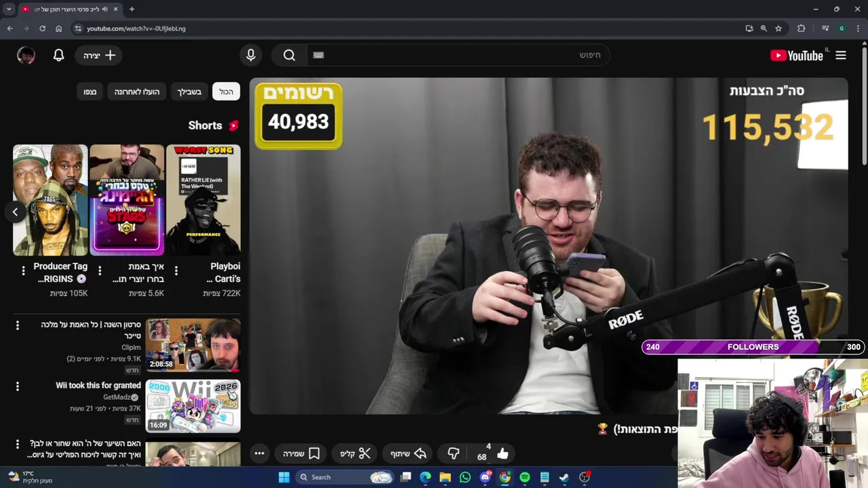Click the סרטון השנה video title
868x488 pixels.
pyautogui.click(x=91, y=330)
